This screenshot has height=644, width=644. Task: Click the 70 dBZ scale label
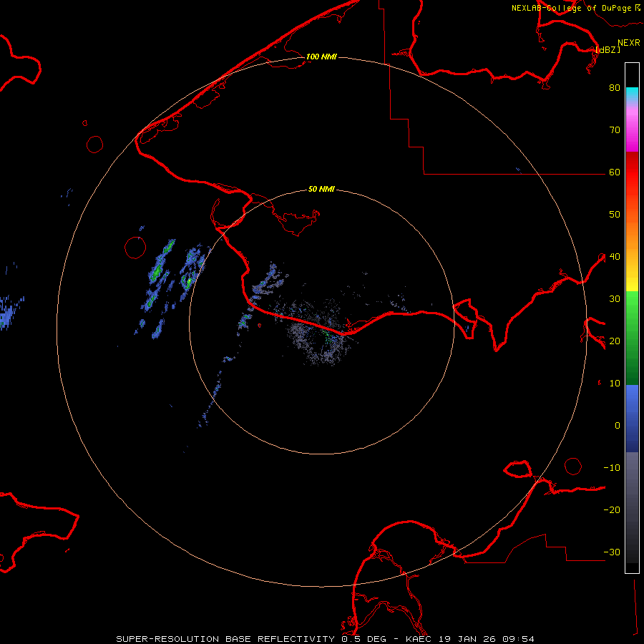615,130
